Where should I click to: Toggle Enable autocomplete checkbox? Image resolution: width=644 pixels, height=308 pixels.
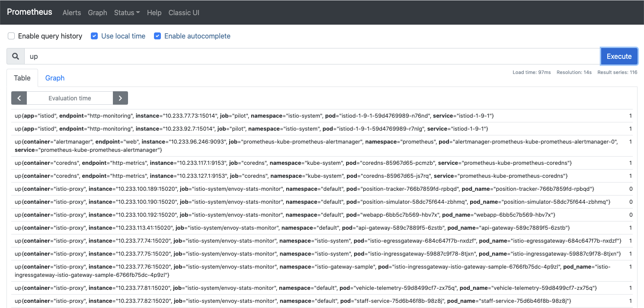click(x=157, y=36)
